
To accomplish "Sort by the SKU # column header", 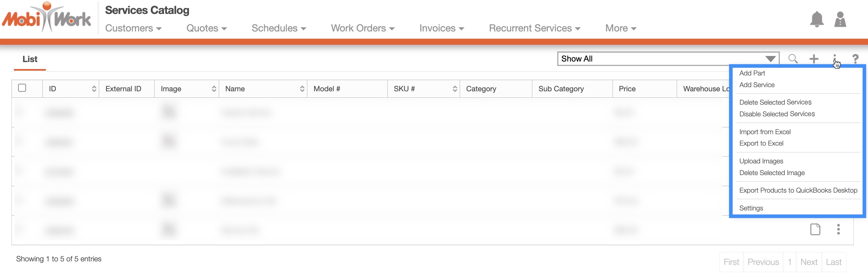I will point(423,89).
